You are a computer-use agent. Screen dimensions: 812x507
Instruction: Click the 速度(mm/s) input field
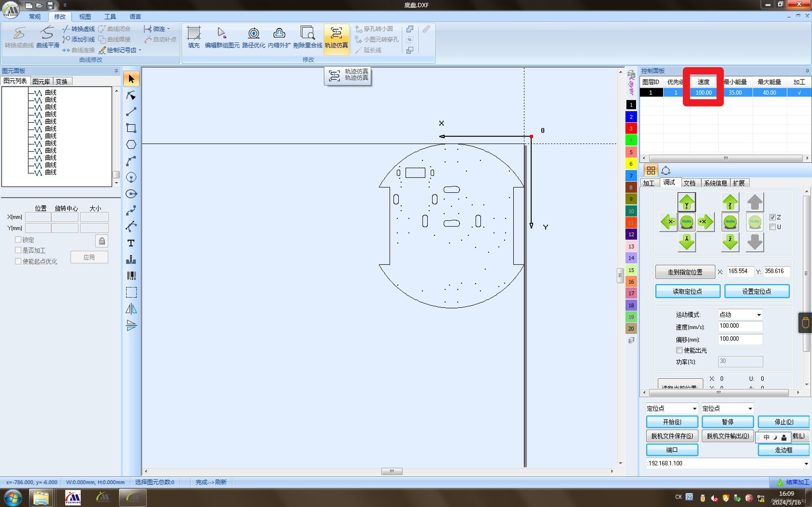tap(740, 326)
